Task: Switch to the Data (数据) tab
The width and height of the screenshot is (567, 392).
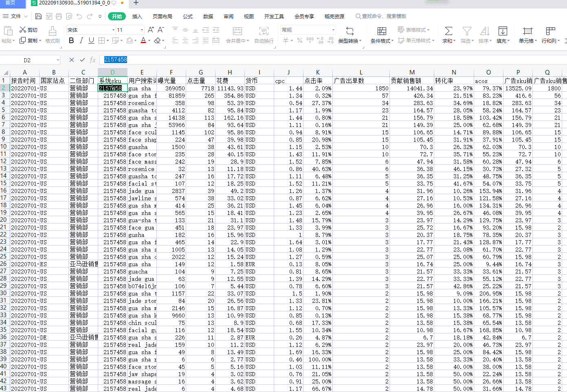Action: [x=208, y=16]
